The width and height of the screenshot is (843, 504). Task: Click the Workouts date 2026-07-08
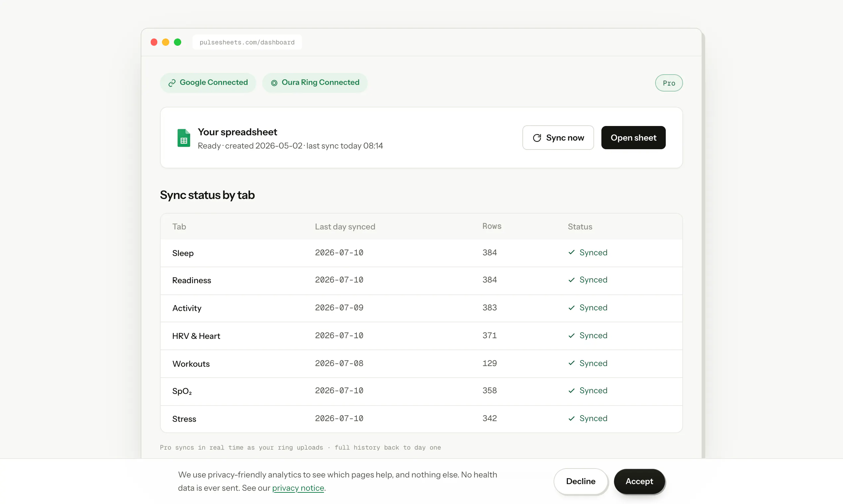click(x=339, y=363)
